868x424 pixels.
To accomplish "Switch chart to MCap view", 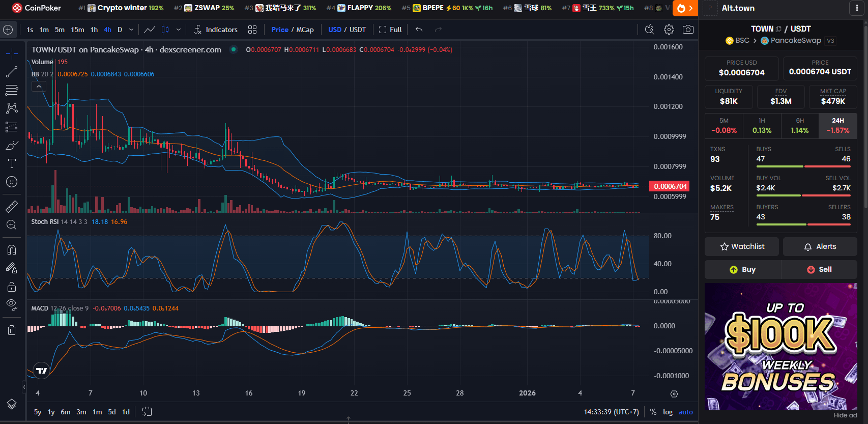I will (x=305, y=30).
